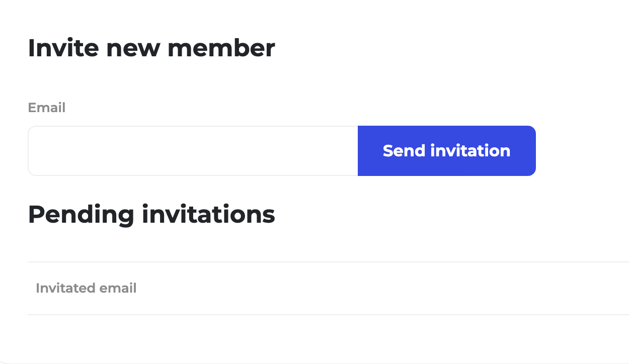Click the left edge of the email text box
Viewport: 629px width, 364px height.
[35, 151]
